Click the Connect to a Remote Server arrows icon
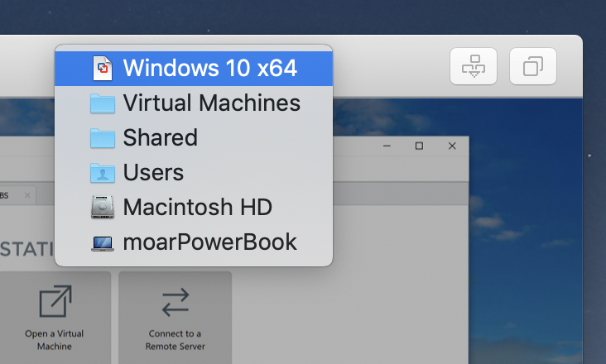 coord(175,303)
